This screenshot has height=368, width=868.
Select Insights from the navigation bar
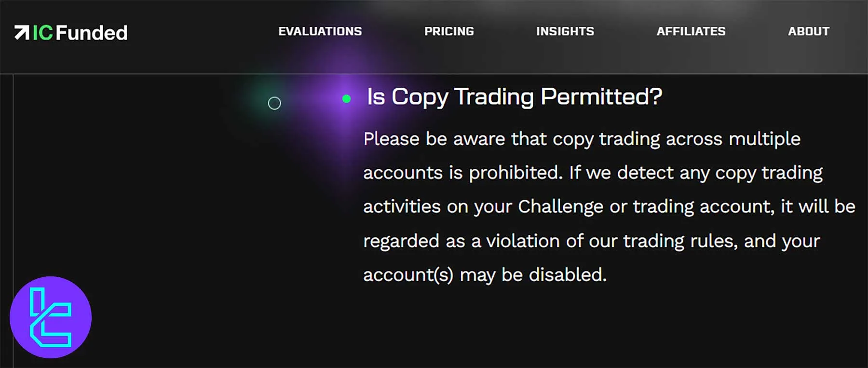point(565,32)
